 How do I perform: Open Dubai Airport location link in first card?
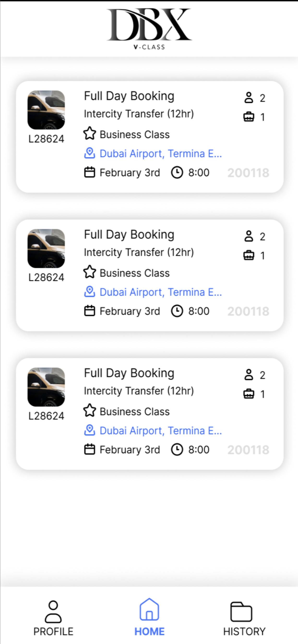[161, 154]
